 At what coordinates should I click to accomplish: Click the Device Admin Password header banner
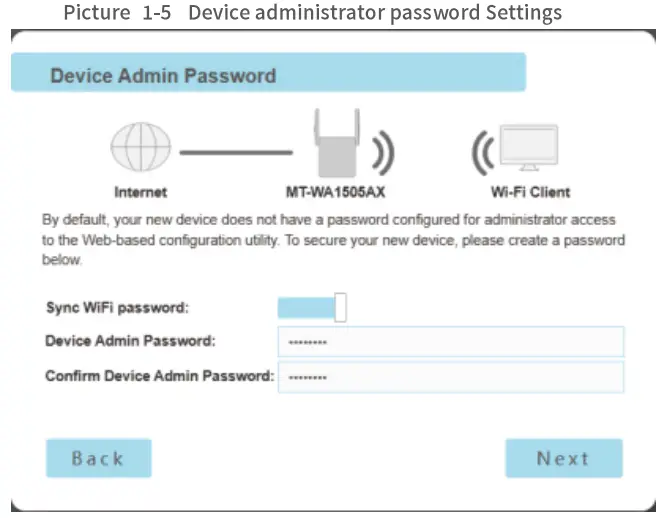(x=268, y=75)
